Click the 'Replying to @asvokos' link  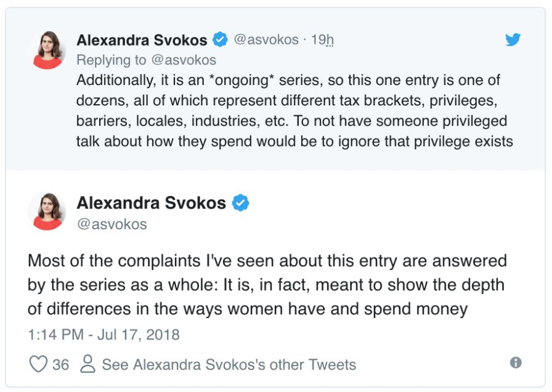[147, 60]
